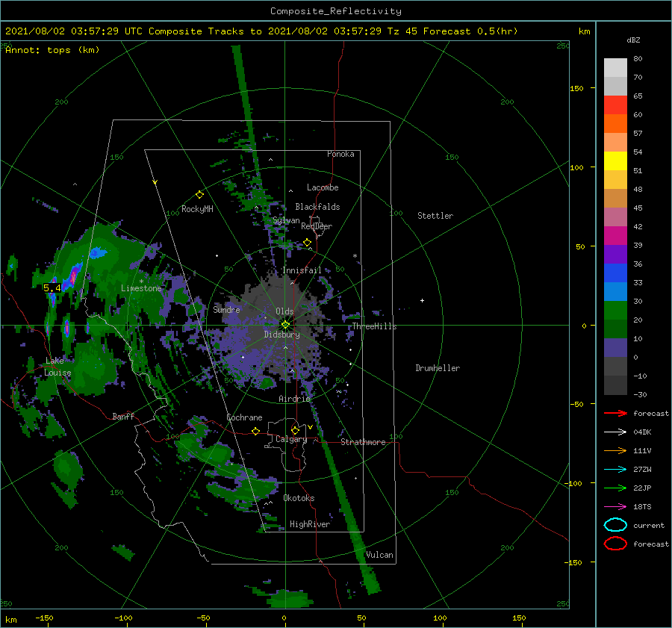The height and width of the screenshot is (628, 672).
Task: Click the cyan current ellipse icon
Action: pos(615,525)
